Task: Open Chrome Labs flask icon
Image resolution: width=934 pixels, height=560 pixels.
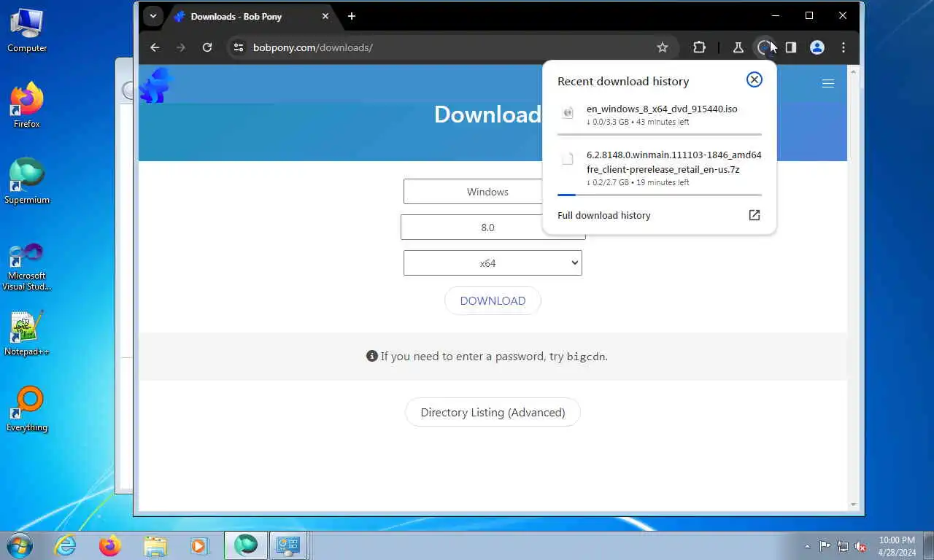Action: [x=738, y=47]
